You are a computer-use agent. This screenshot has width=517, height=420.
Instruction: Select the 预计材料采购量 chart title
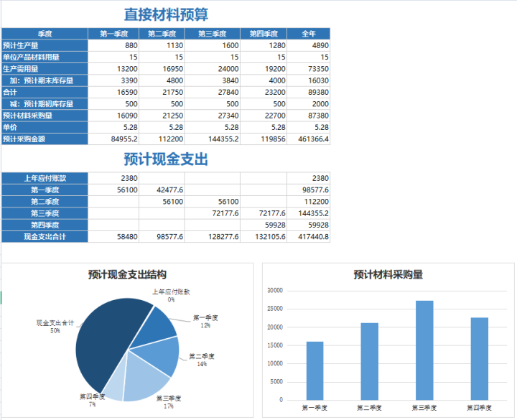[388, 274]
